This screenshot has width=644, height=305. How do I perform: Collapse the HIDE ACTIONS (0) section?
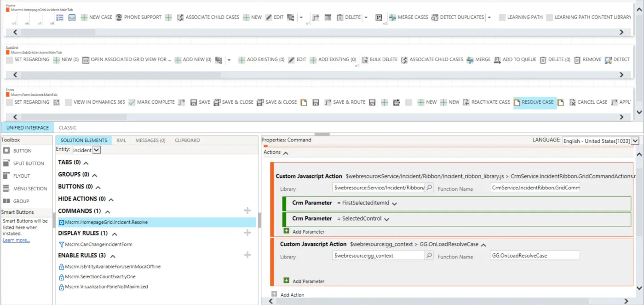tap(111, 199)
